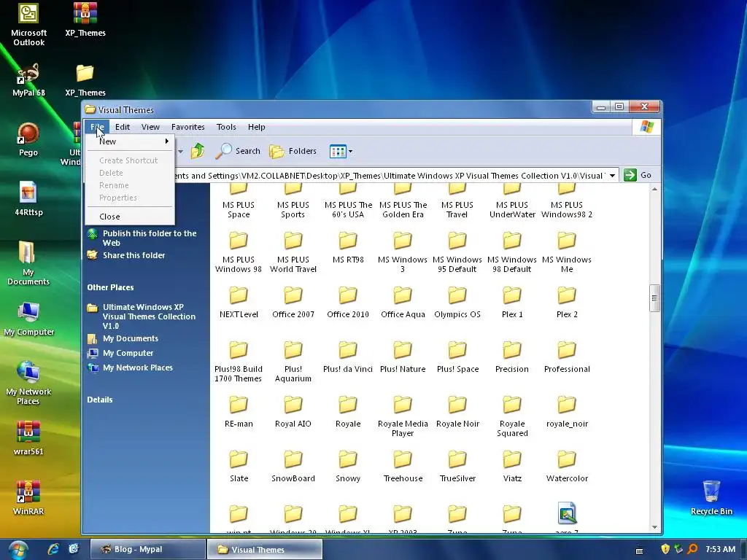Select the TrueSilver folder
This screenshot has height=560, width=747.
pos(457,467)
